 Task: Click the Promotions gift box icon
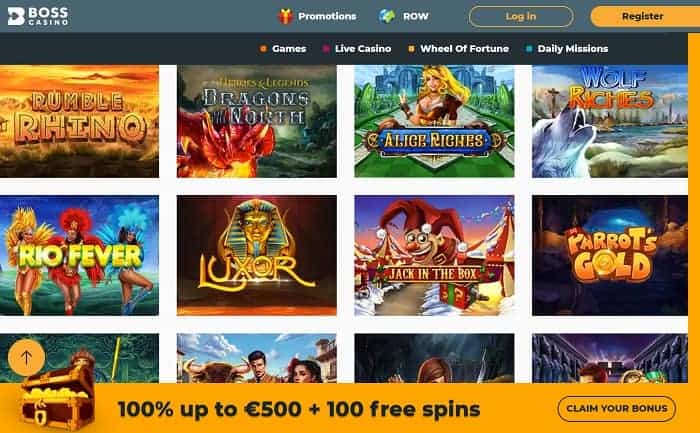[285, 17]
